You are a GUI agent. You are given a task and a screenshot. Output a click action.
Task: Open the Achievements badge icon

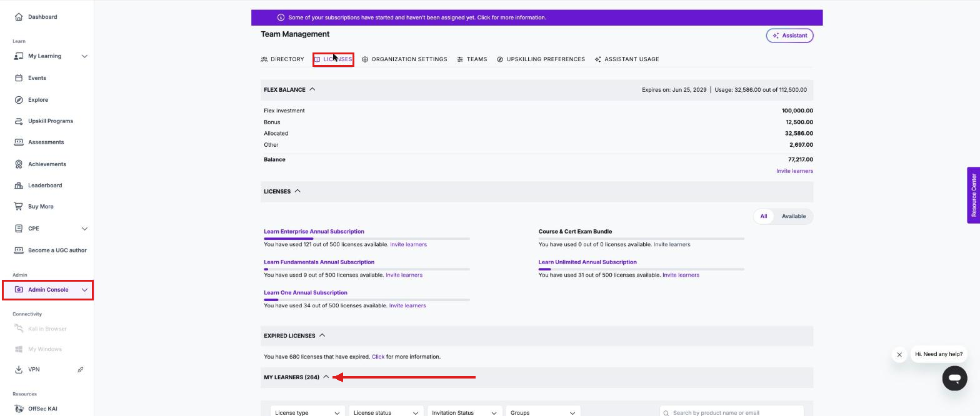point(19,164)
